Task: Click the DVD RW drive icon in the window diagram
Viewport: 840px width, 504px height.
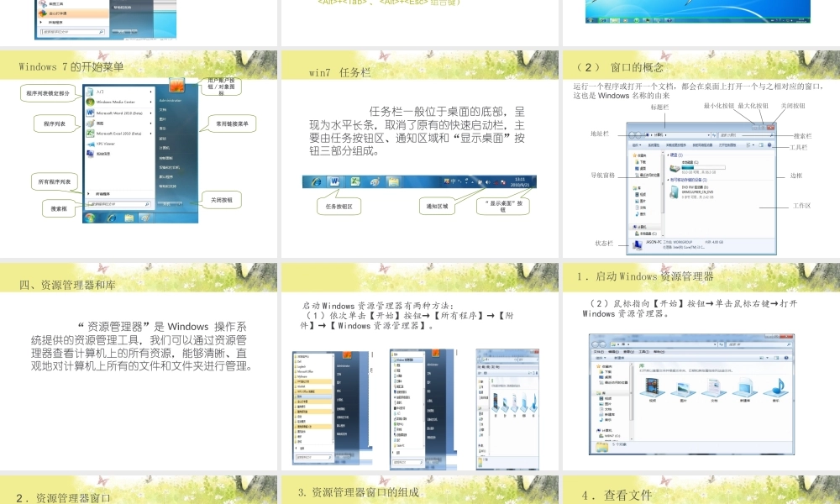Action: tap(675, 192)
